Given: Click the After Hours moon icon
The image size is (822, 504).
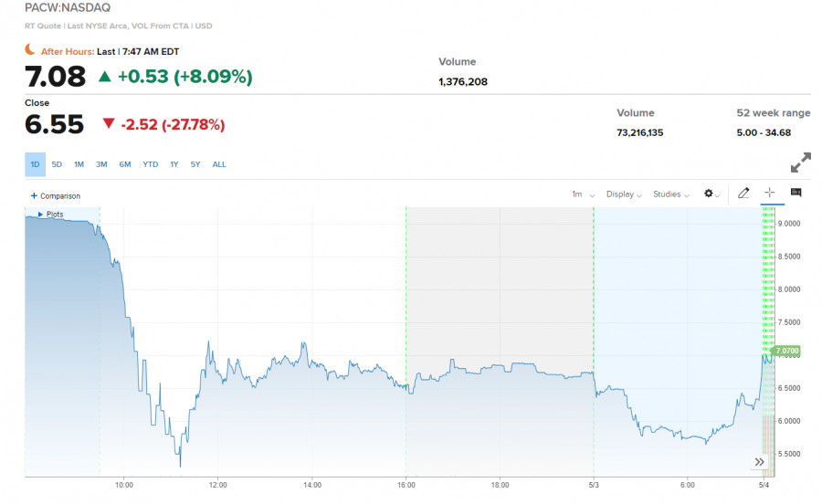Looking at the screenshot, I should tap(31, 51).
